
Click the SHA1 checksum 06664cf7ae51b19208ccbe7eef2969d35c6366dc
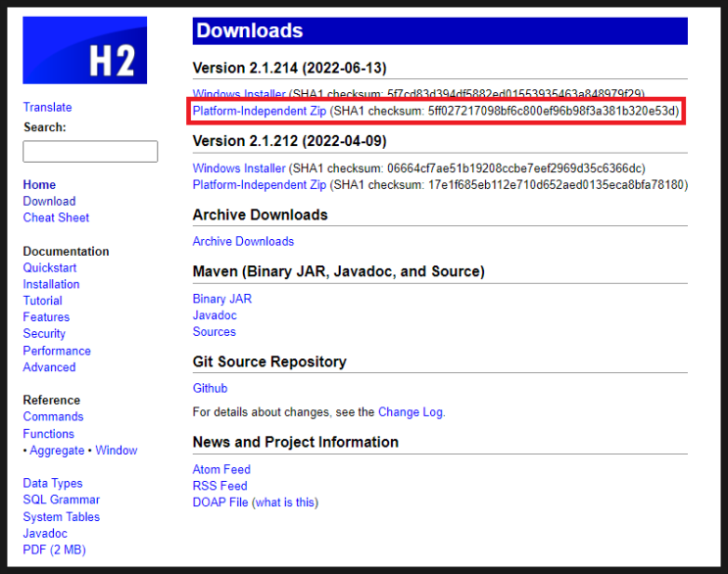514,167
